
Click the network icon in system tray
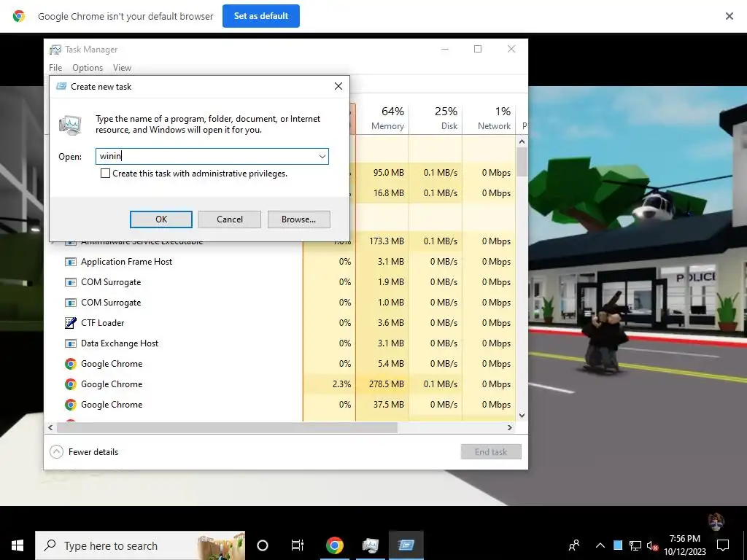click(635, 545)
